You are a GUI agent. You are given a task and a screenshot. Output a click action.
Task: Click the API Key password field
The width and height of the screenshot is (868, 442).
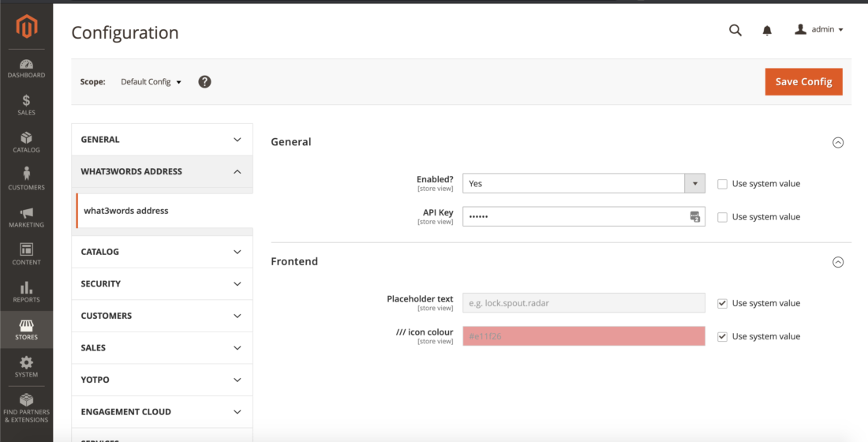584,216
